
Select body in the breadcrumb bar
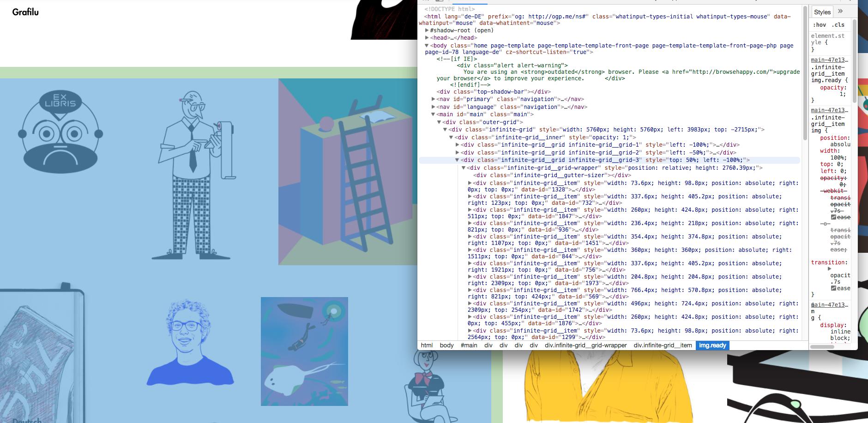point(446,346)
